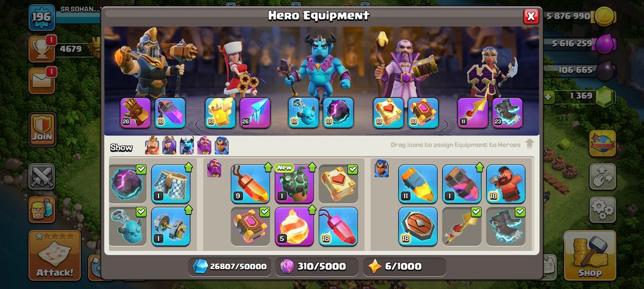Tap upgrade arrow on Metal Pants equipment
This screenshot has width=644, height=289.
(x=189, y=167)
